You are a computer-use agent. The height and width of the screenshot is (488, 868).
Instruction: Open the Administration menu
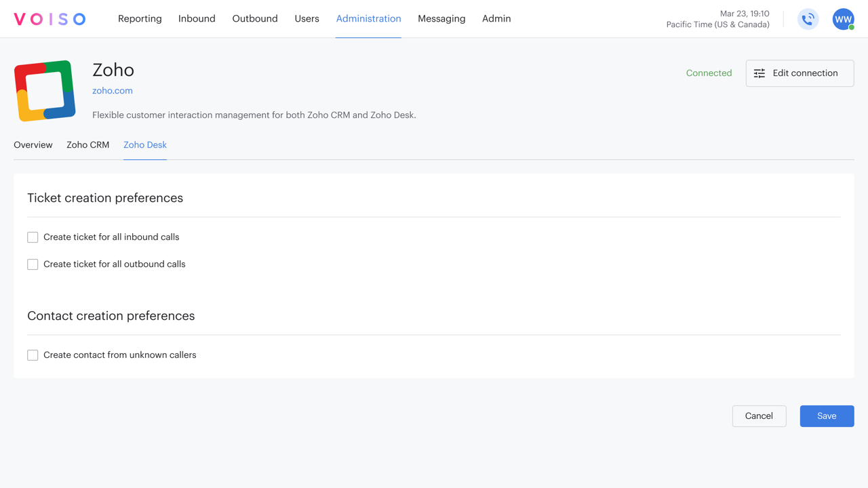(x=368, y=19)
